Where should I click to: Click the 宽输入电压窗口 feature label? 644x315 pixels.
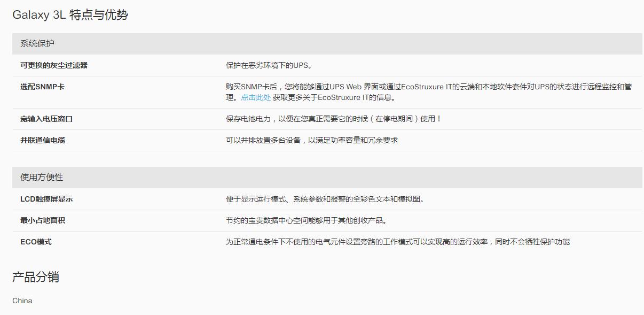point(46,119)
